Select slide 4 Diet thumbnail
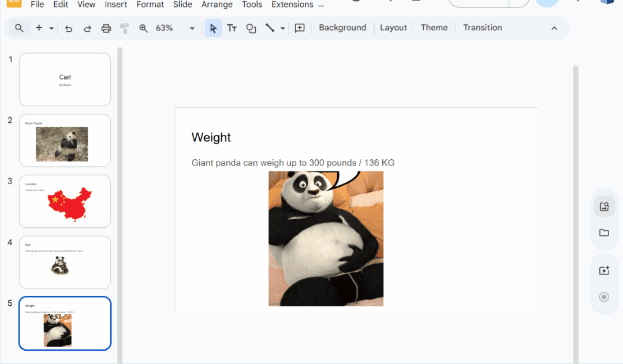Viewport: 623px width, 364px height. click(x=65, y=262)
